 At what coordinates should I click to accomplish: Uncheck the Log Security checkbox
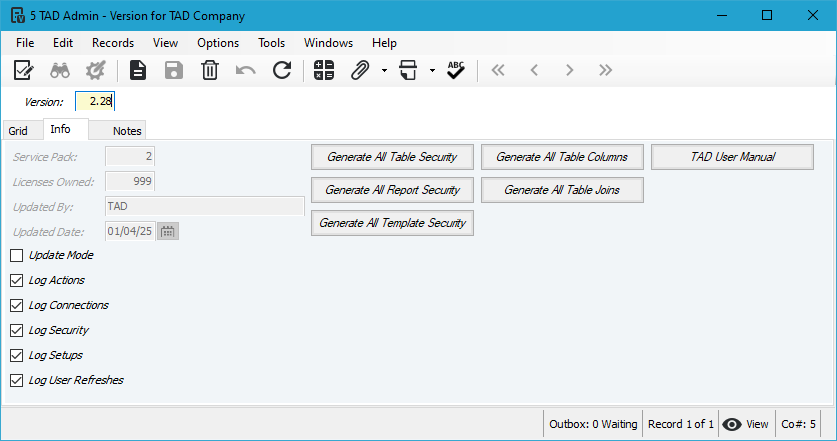tap(17, 330)
